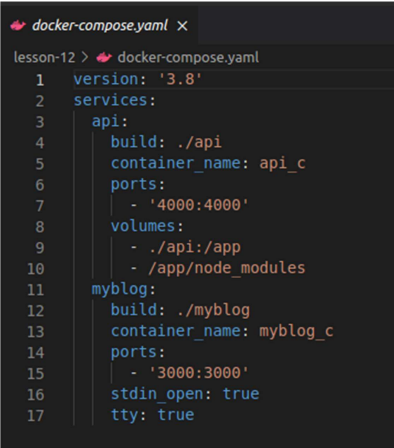The width and height of the screenshot is (394, 448).
Task: Click the "myblog:" service key
Action: point(124,289)
